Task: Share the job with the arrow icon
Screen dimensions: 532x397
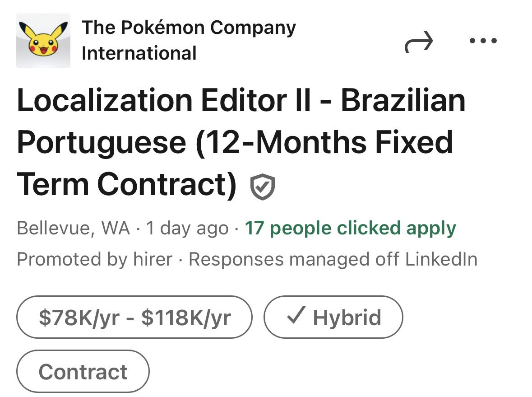Action: click(x=419, y=43)
